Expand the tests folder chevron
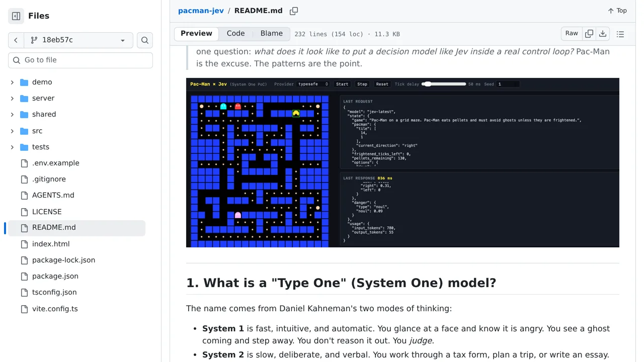This screenshot has width=644, height=362. click(x=12, y=147)
